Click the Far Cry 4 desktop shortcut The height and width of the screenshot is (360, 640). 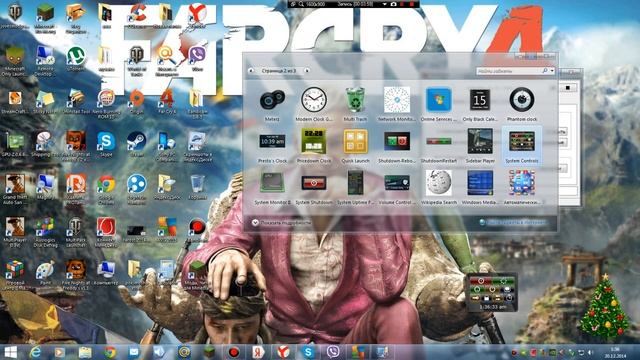click(x=167, y=101)
